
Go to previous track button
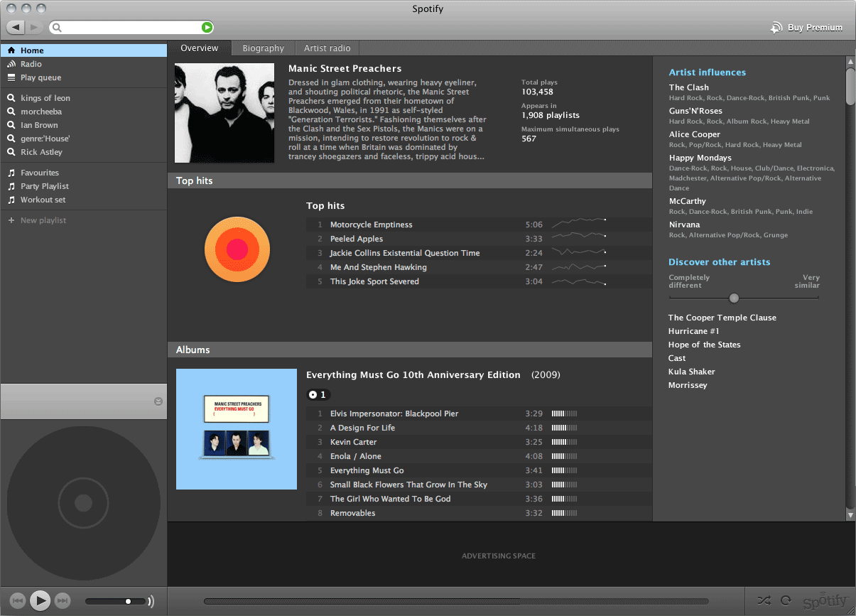tap(18, 601)
